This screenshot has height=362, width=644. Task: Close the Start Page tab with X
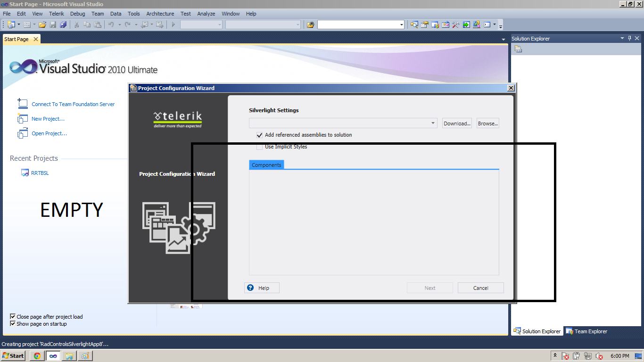[36, 39]
